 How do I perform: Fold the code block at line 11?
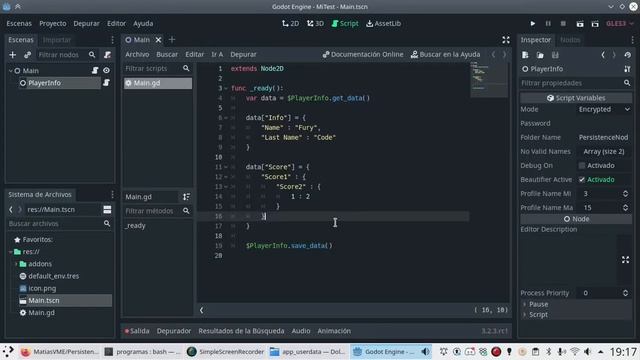click(226, 167)
